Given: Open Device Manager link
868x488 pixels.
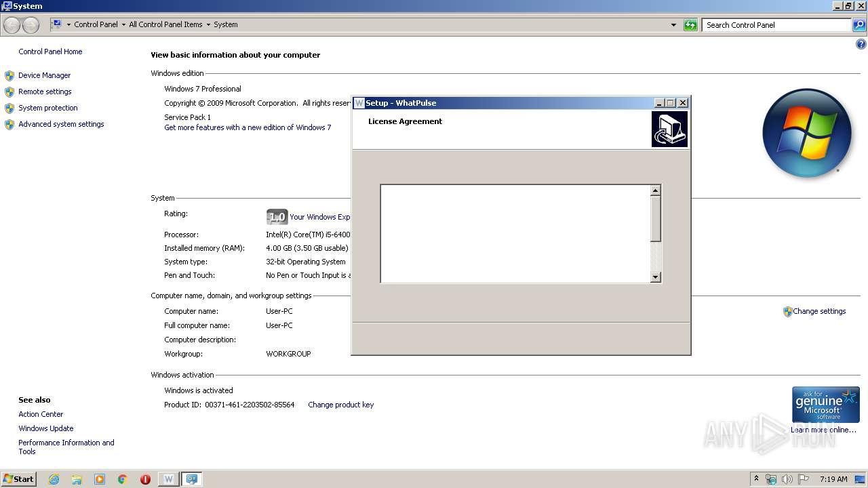Looking at the screenshot, I should 44,75.
